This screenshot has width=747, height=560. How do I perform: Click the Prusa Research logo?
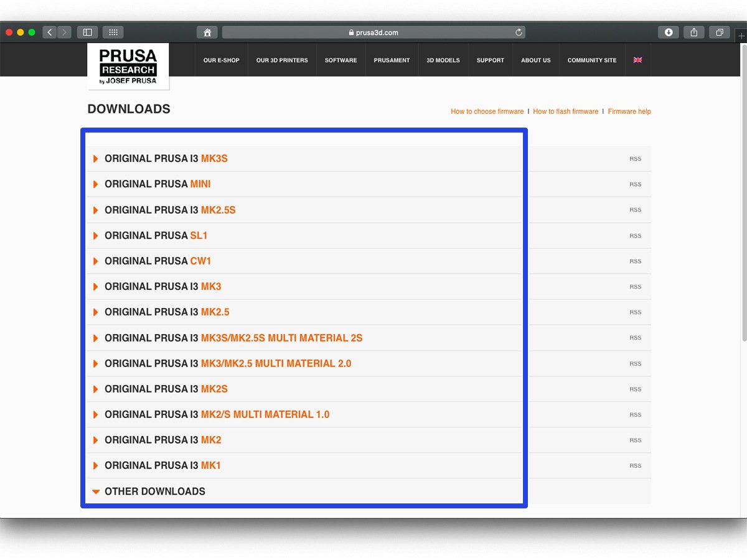128,66
